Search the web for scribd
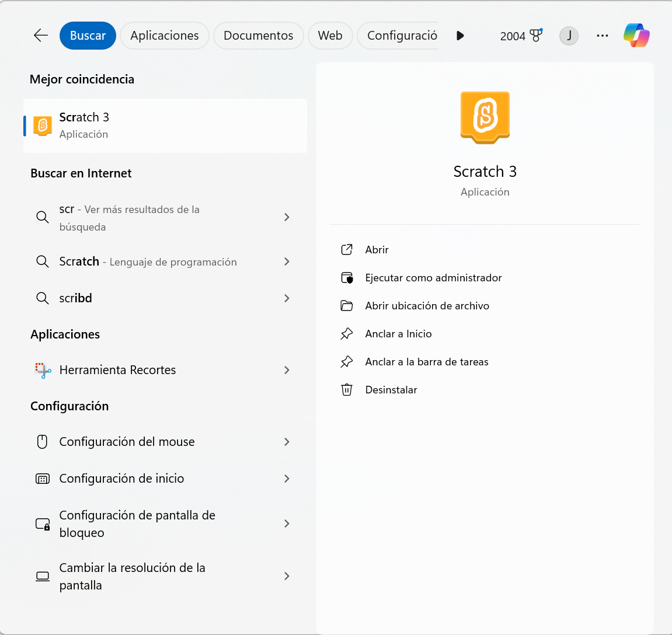The image size is (672, 635). [x=165, y=298]
